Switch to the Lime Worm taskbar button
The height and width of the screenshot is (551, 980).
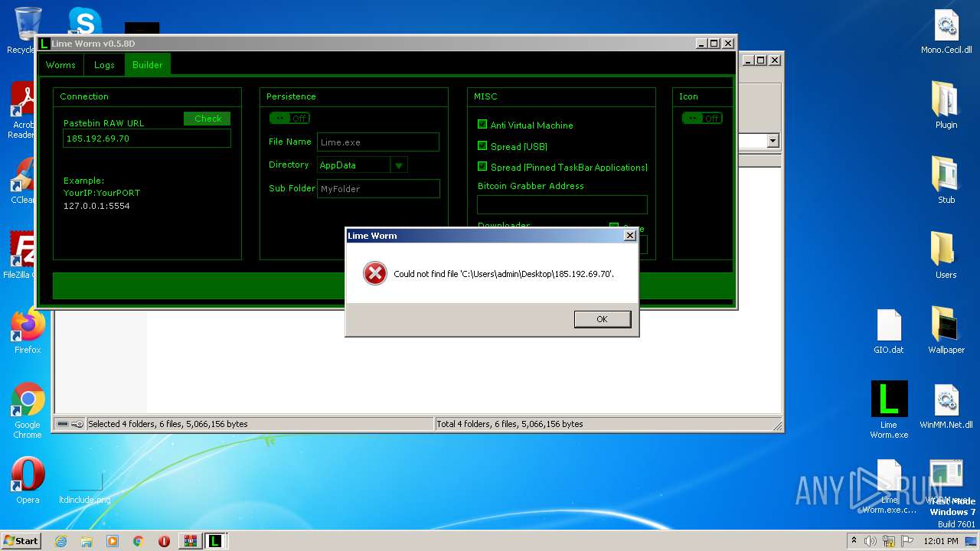(216, 541)
